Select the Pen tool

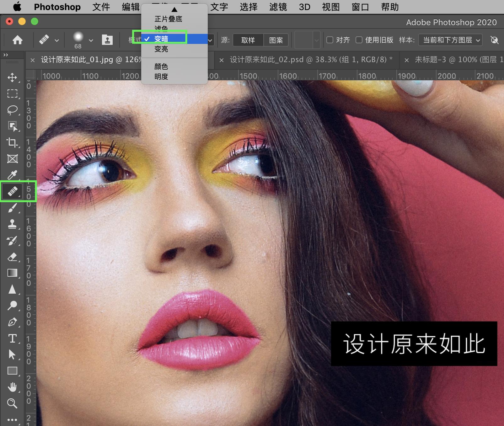coord(12,322)
